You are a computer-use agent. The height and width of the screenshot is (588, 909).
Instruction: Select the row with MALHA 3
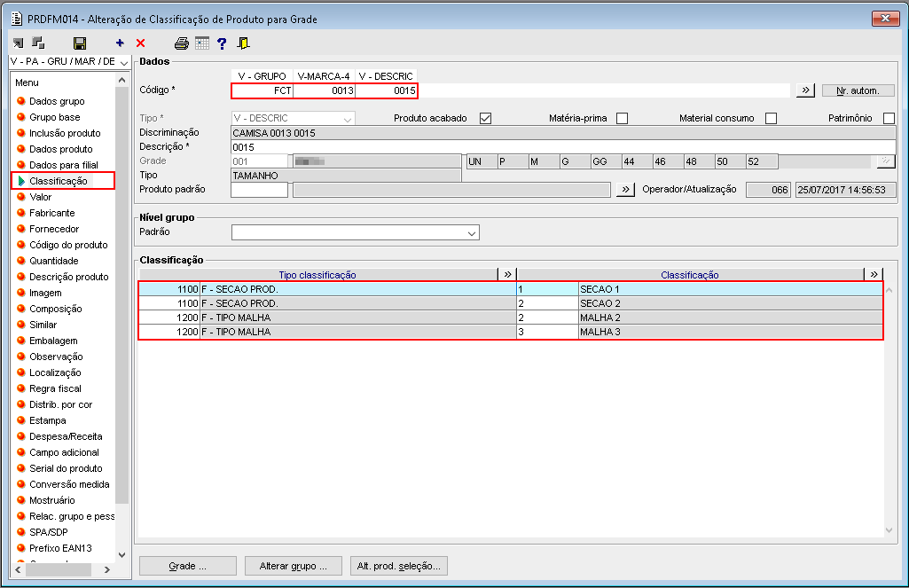click(511, 332)
